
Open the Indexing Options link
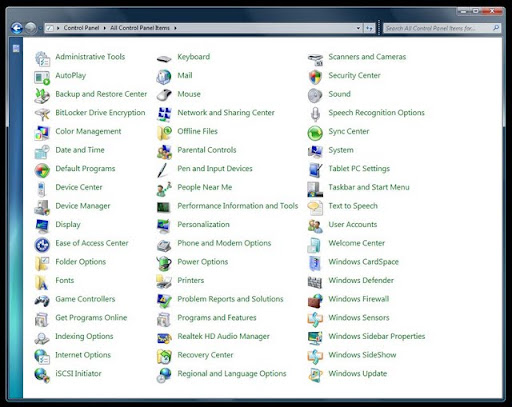click(84, 336)
